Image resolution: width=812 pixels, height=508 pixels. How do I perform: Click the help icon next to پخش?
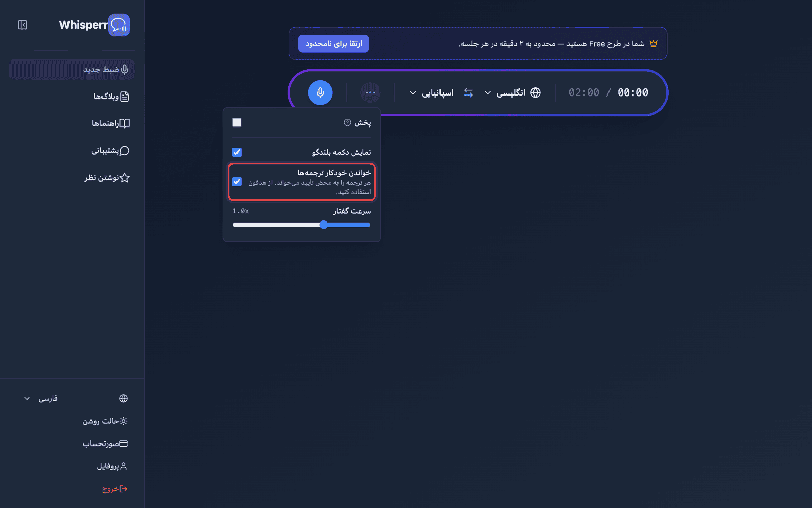pyautogui.click(x=347, y=122)
